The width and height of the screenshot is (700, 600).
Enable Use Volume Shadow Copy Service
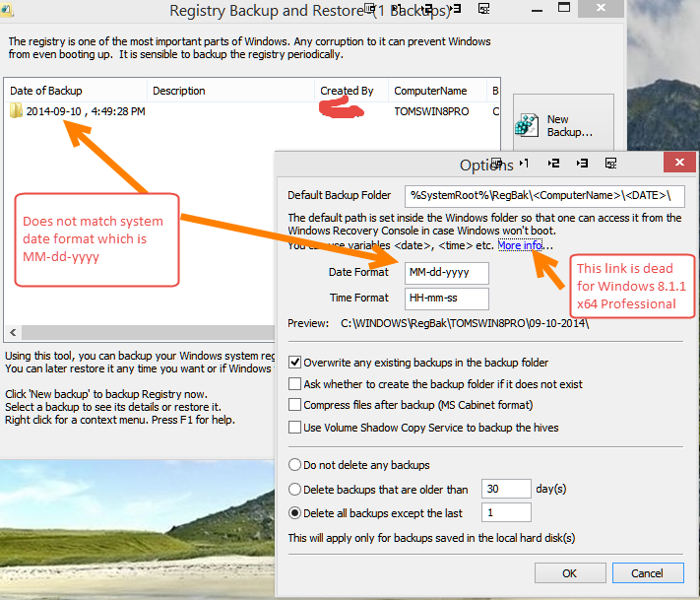click(295, 427)
